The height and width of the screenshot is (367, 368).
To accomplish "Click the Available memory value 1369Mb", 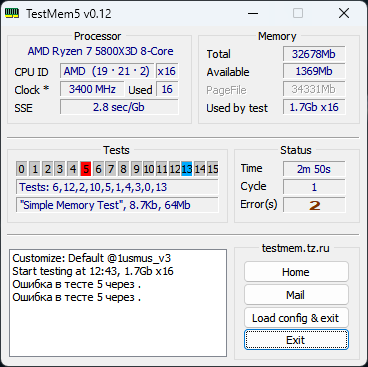I will point(314,71).
